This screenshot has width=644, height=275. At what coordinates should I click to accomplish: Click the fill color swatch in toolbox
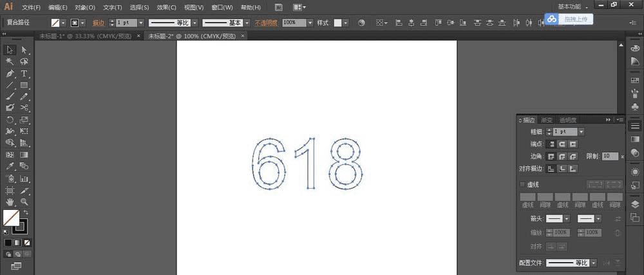click(11, 218)
